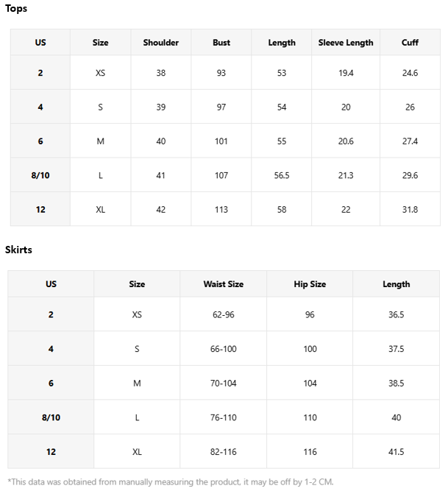Click the 19.4 sleeve length cell
Viewport: 448px width, 494px height.
(346, 73)
